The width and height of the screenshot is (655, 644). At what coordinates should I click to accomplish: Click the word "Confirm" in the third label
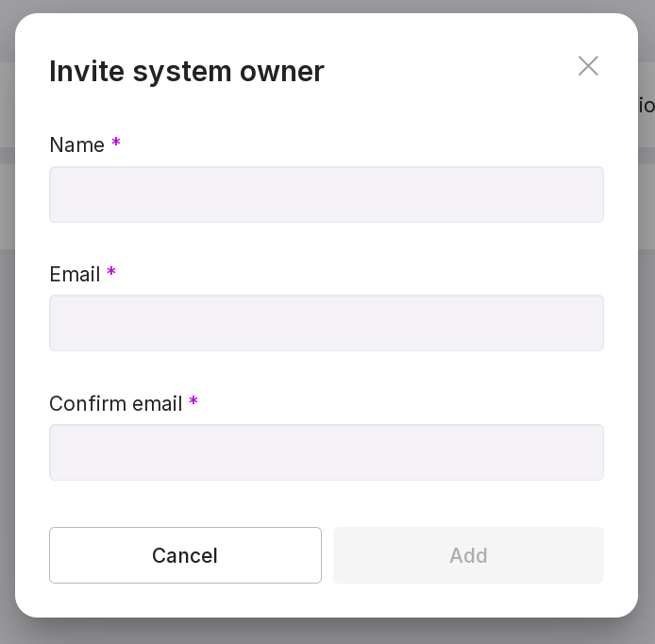(87, 404)
